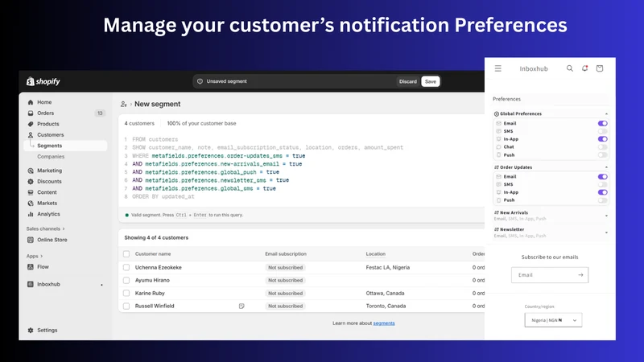Screen dimensions: 644x362
Task: Click the customer segment breadcrumb icon
Action: (x=124, y=105)
